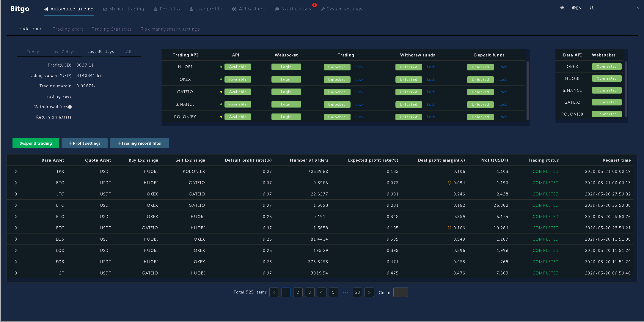Screen dimensions: 644x322
Task: Open API settings menu
Action: pyautogui.click(x=249, y=9)
